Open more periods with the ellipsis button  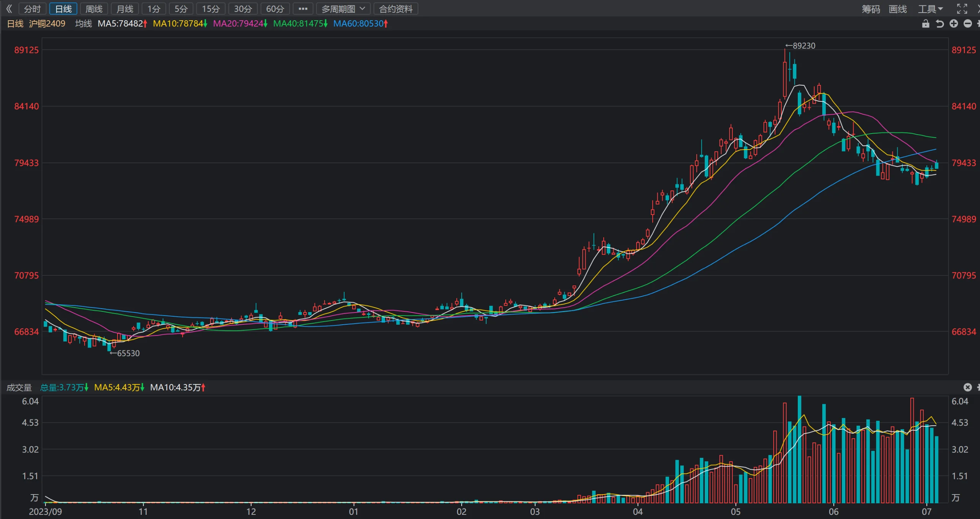(303, 9)
